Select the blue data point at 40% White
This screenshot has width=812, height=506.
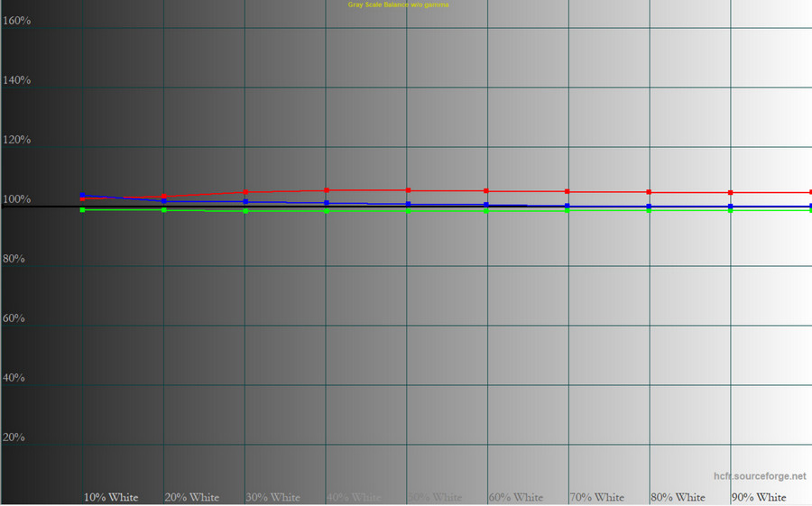click(x=327, y=203)
